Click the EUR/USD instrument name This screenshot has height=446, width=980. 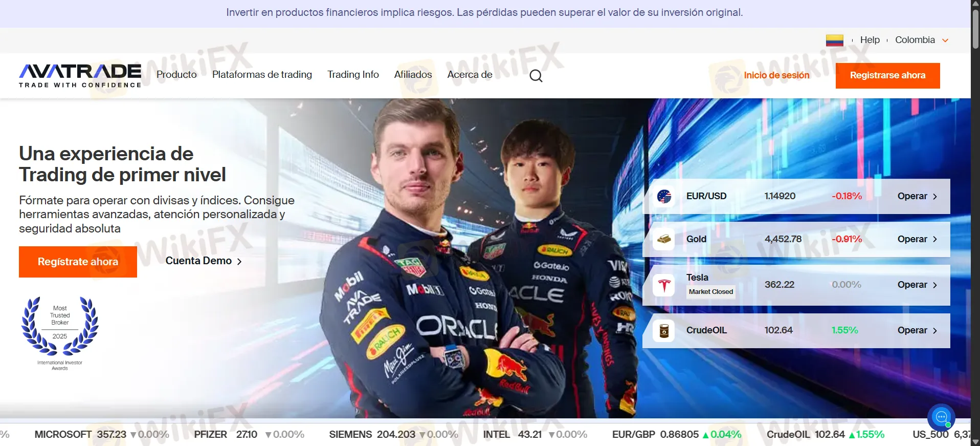(706, 196)
